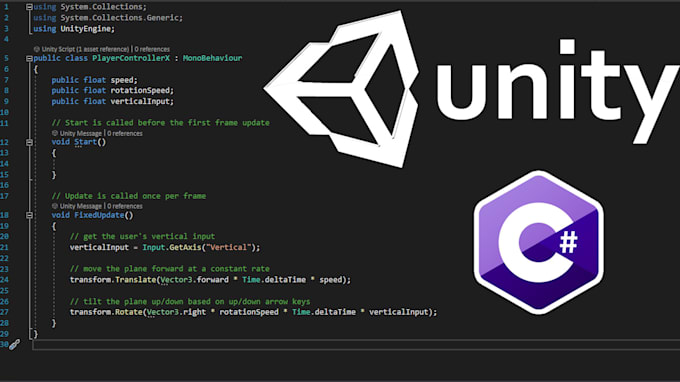This screenshot has height=382, width=680.
Task: Click the white 'unity' wordmark text
Action: 558,92
